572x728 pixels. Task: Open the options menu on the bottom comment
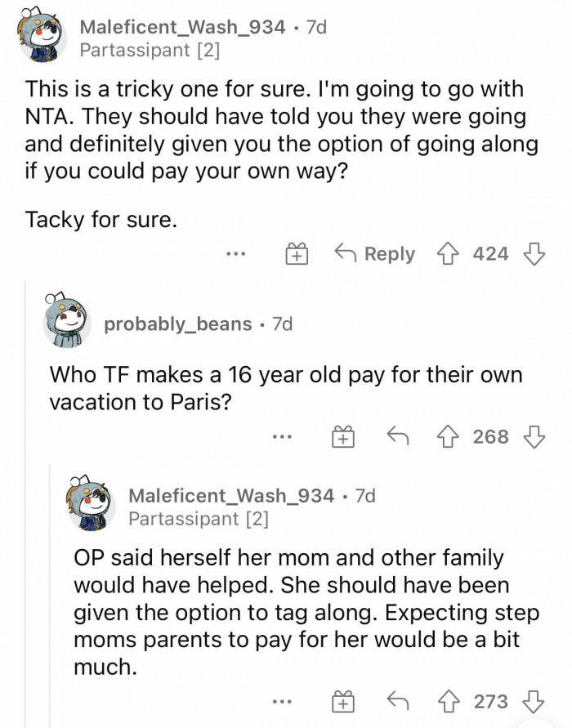[x=284, y=701]
